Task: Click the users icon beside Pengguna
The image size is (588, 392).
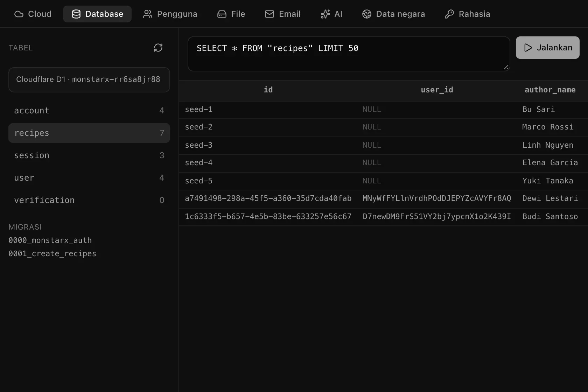Action: [148, 14]
